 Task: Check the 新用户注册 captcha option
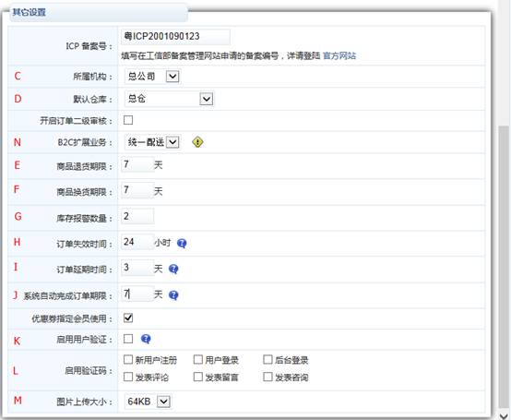point(128,360)
